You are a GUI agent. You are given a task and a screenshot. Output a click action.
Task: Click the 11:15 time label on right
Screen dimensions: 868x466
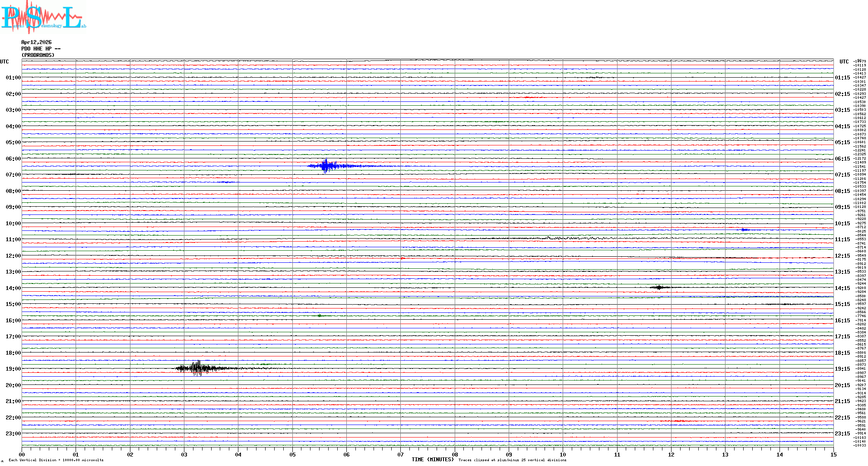point(842,239)
